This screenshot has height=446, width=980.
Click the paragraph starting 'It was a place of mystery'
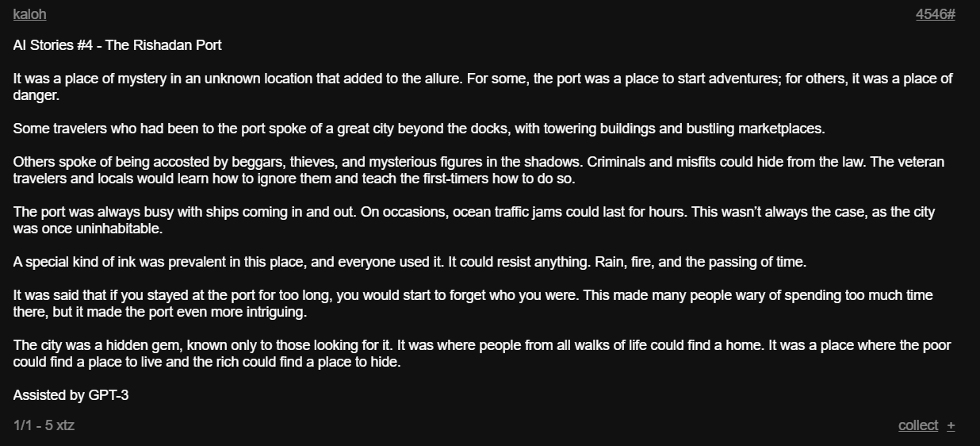[x=238, y=79]
